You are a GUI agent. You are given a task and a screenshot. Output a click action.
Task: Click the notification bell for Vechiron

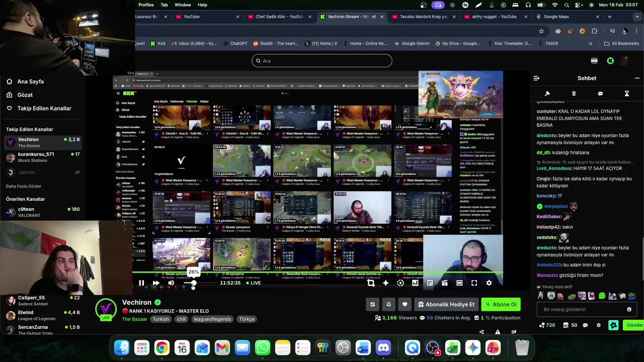[x=388, y=304]
